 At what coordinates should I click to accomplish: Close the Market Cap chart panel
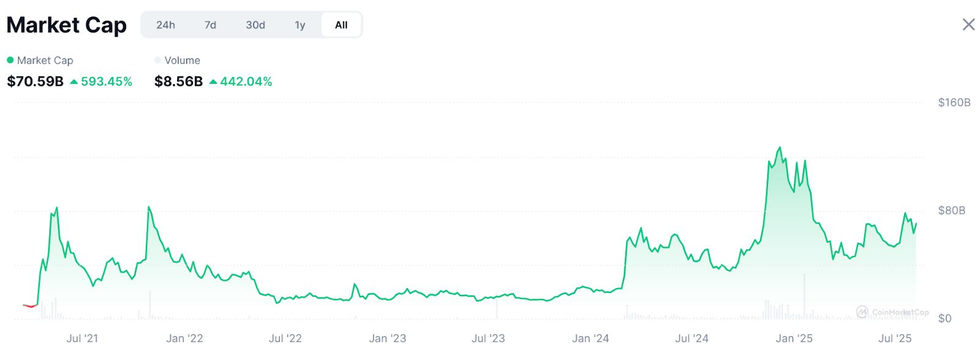(968, 25)
